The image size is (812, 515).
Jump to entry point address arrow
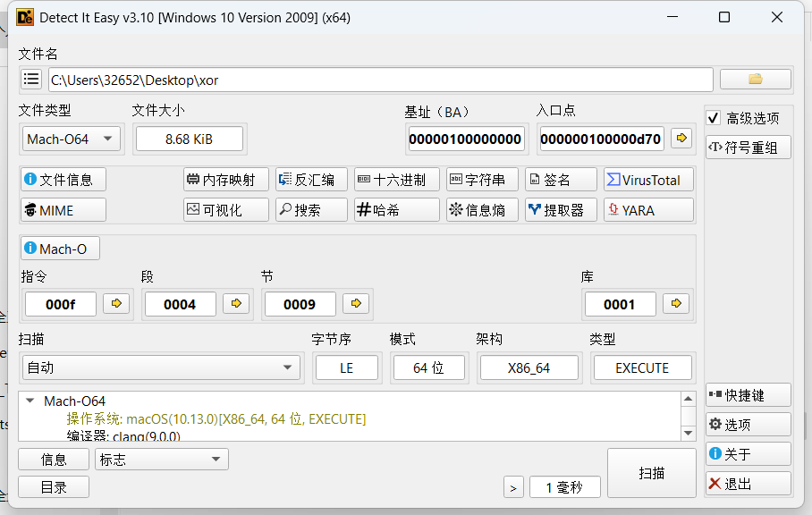[x=681, y=139]
